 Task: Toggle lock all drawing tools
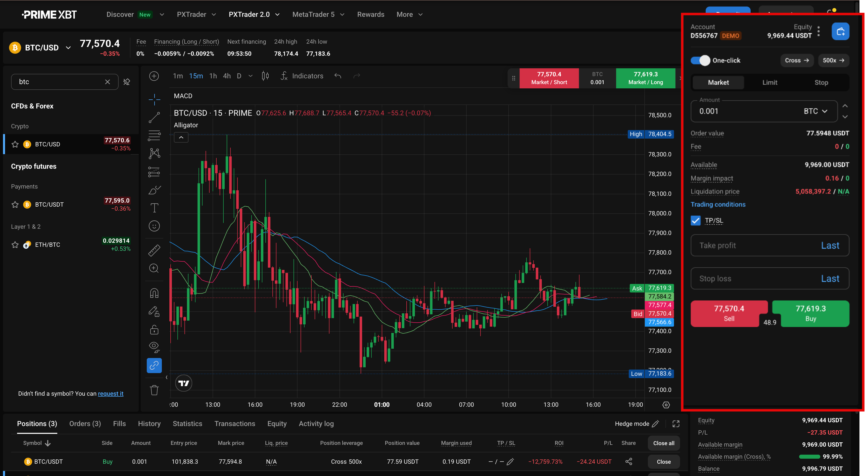click(154, 330)
